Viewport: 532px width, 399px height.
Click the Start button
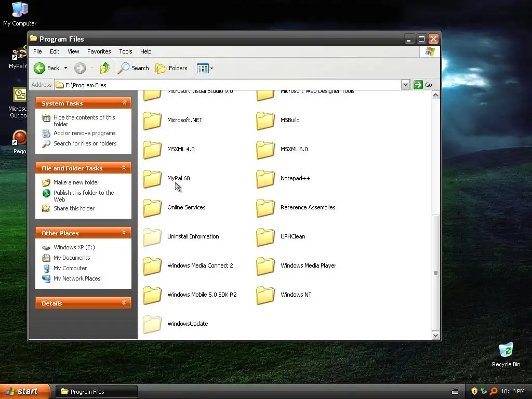tap(25, 392)
